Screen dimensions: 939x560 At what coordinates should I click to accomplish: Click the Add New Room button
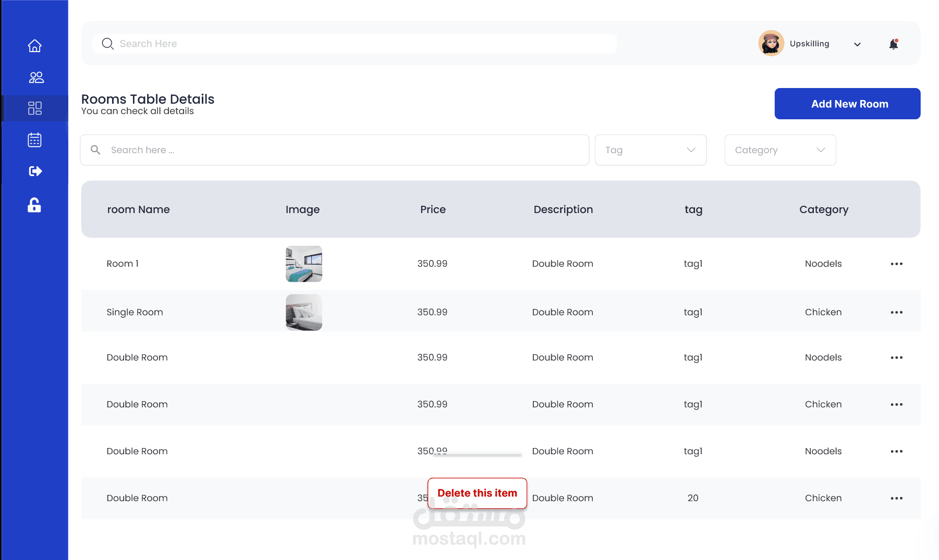click(847, 104)
